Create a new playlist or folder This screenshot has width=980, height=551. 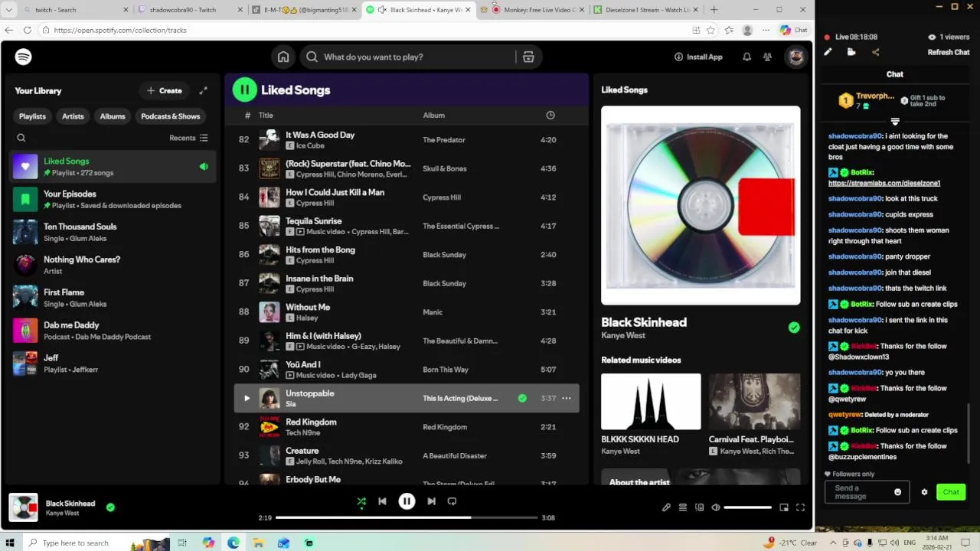pyautogui.click(x=165, y=90)
